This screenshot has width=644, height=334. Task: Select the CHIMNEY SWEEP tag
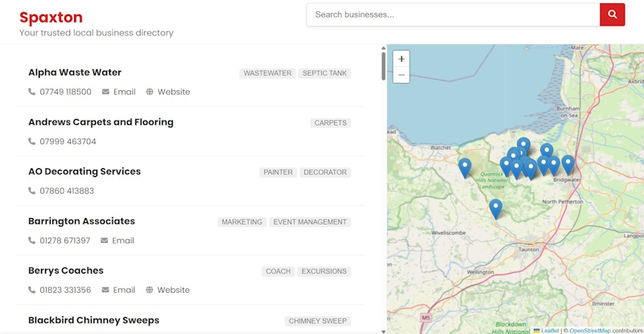[x=317, y=321]
